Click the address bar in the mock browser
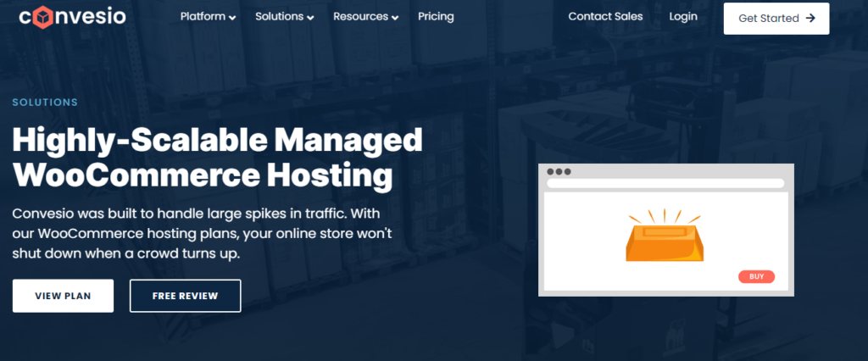Screen dimensions: 868x361 (x=665, y=183)
